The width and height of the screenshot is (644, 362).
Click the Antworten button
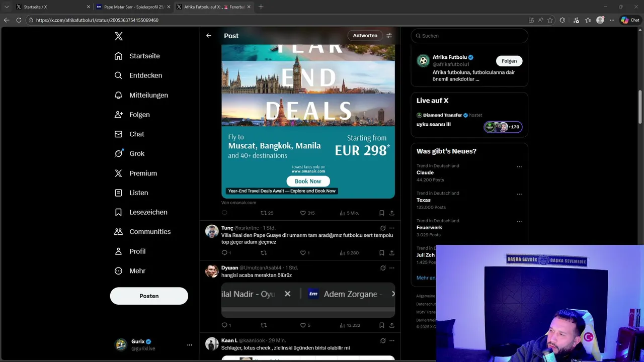(x=365, y=36)
